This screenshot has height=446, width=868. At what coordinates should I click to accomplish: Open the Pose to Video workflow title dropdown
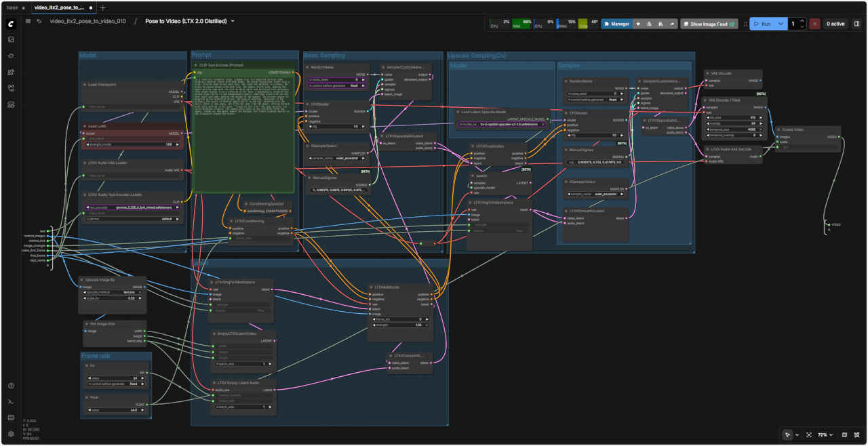point(233,21)
